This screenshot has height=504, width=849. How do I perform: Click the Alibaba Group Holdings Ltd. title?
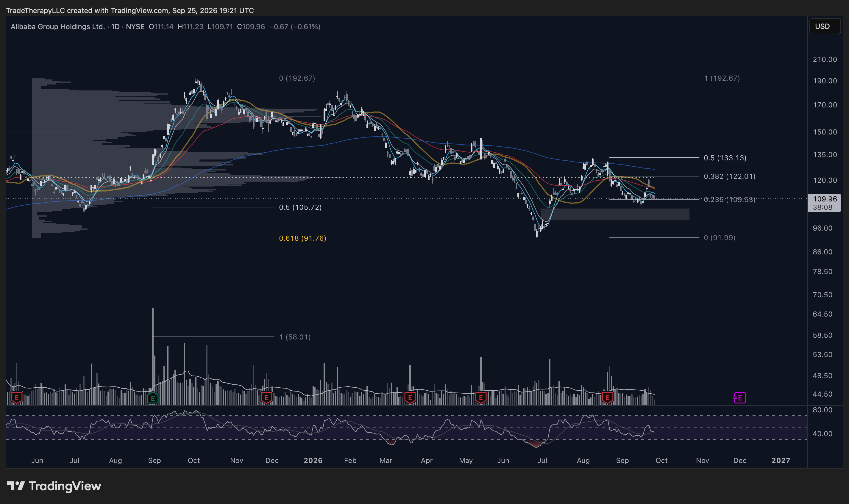57,26
